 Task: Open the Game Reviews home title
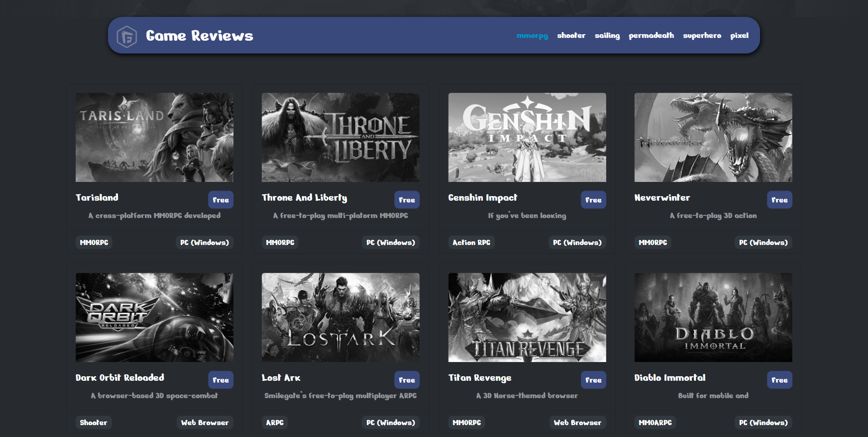point(199,36)
